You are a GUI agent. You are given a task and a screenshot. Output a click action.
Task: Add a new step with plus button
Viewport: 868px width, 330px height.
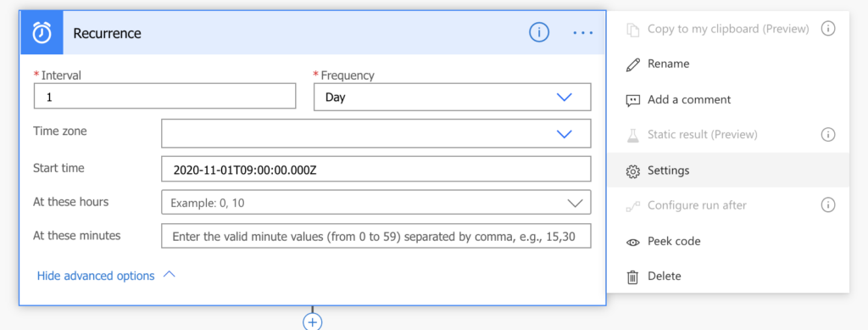coord(312,322)
